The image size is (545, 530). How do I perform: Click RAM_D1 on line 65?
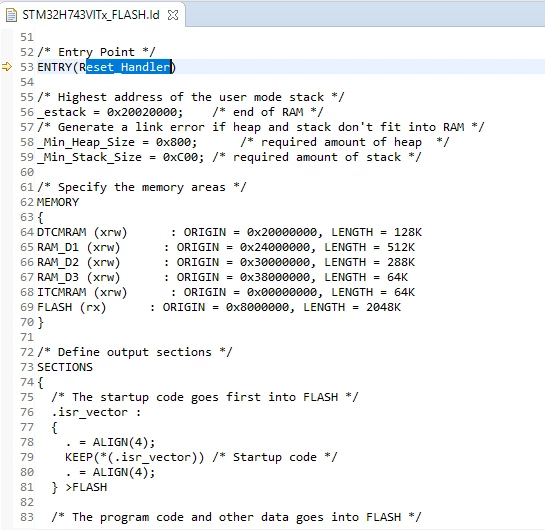58,247
